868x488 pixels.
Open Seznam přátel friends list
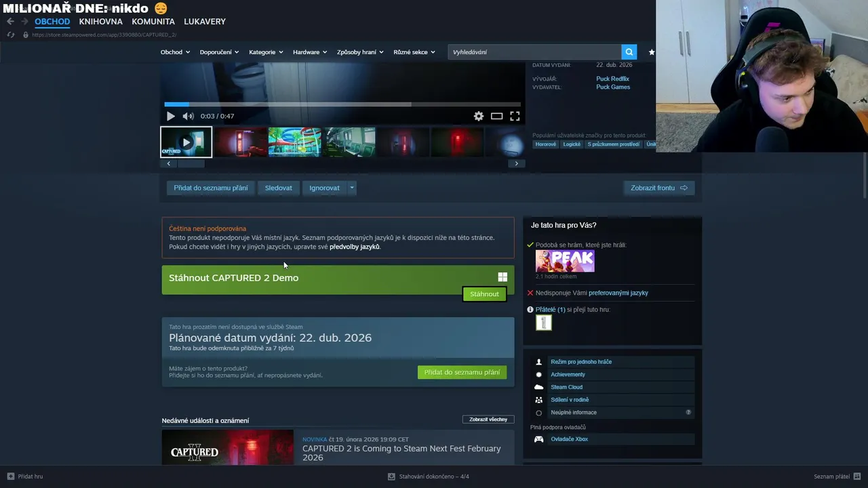click(x=836, y=476)
